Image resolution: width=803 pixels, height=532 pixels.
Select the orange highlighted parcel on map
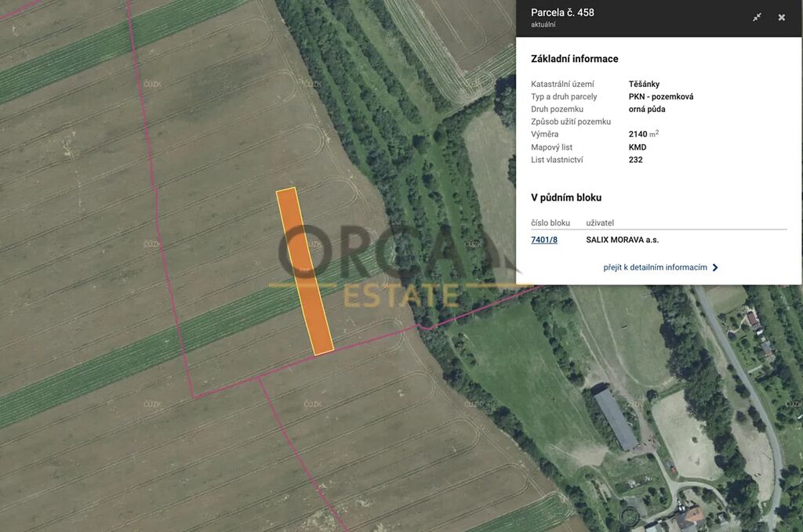coord(305,271)
